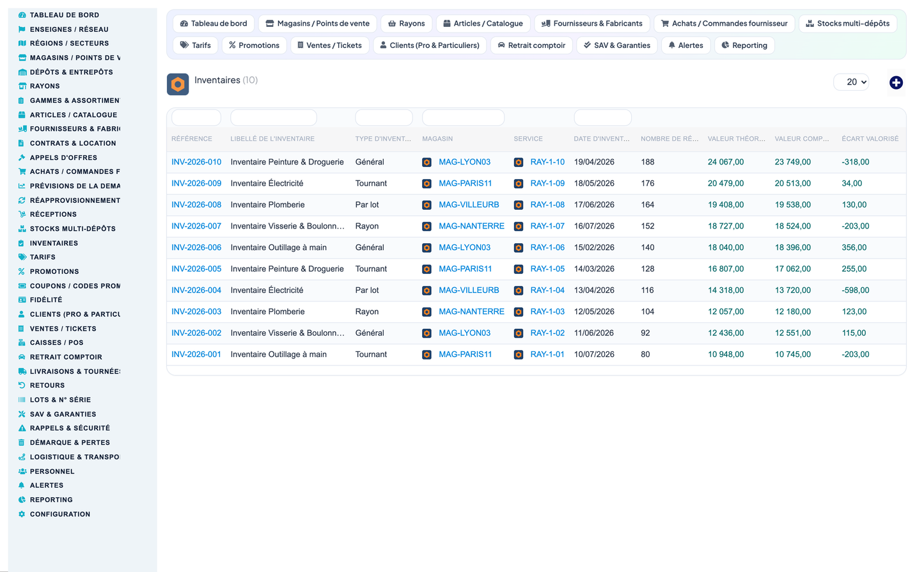Open the Ventes / Tickets top tab

point(329,45)
